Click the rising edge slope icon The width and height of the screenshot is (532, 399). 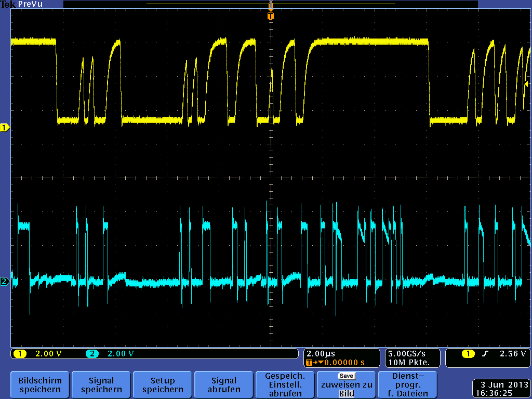click(x=485, y=354)
